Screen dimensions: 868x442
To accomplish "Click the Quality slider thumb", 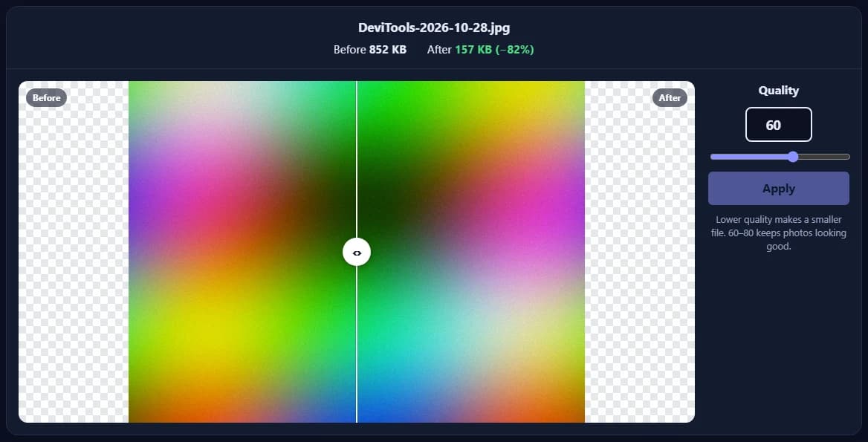I will point(793,157).
